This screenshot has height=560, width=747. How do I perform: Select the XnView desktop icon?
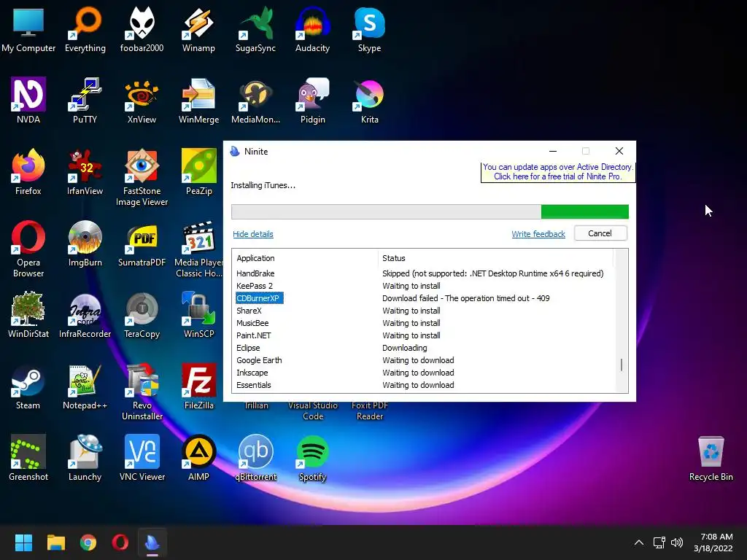(x=142, y=101)
